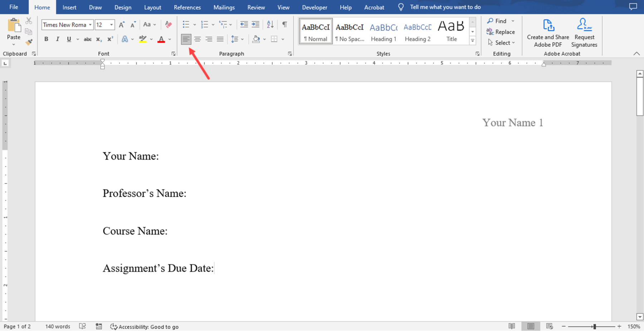Apply subscript formatting
Image resolution: width=644 pixels, height=331 pixels.
point(99,39)
